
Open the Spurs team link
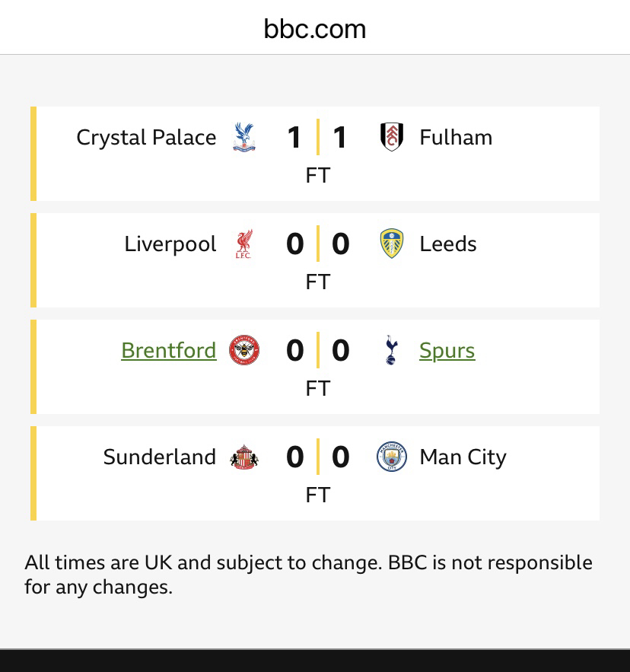tap(447, 350)
